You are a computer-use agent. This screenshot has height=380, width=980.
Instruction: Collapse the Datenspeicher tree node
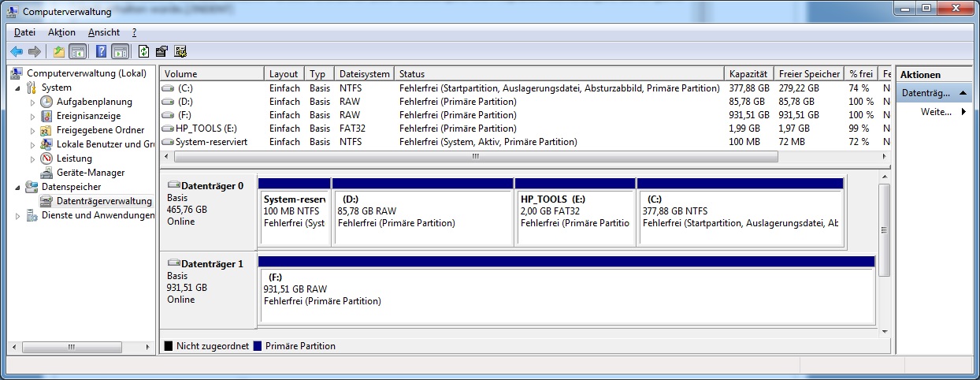[x=18, y=187]
